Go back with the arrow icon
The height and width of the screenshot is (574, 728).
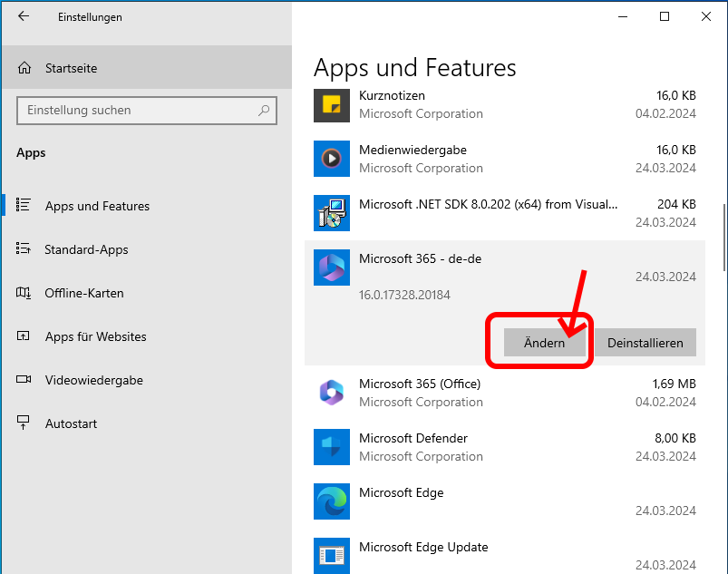pos(24,16)
